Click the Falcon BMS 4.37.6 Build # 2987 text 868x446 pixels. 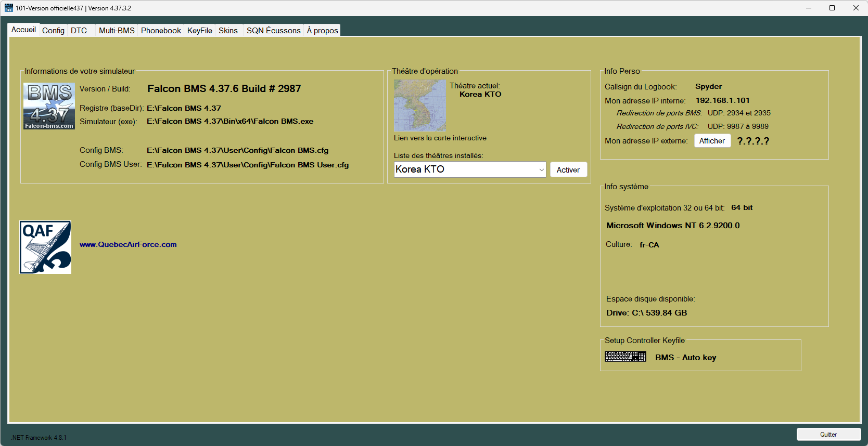pos(224,89)
